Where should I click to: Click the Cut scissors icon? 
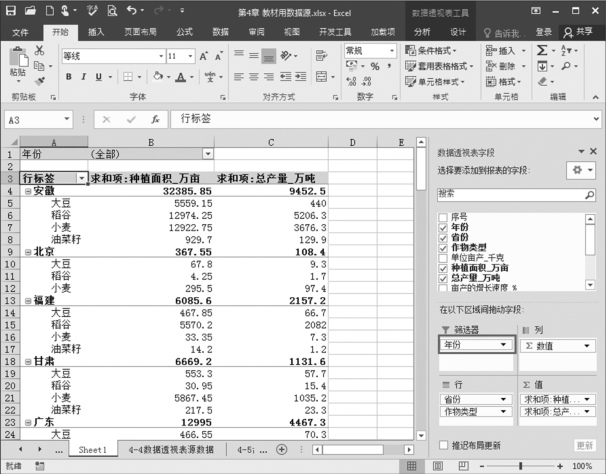click(39, 50)
